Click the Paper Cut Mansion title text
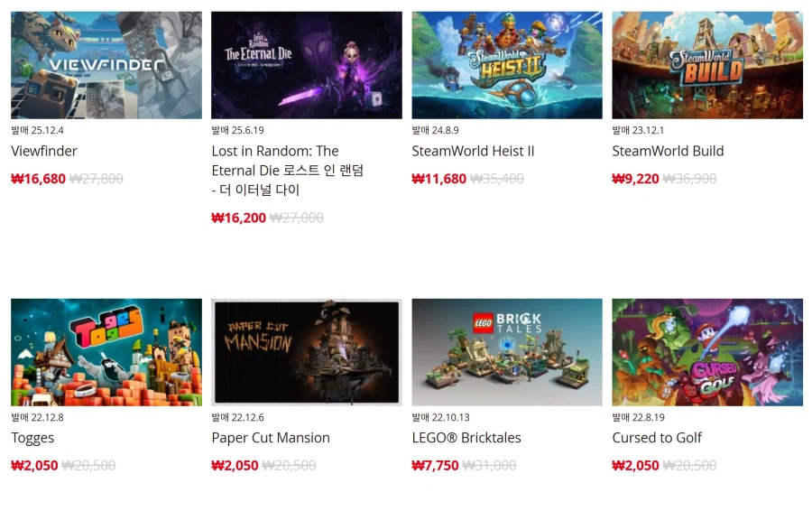Image resolution: width=812 pixels, height=511 pixels. pos(271,438)
